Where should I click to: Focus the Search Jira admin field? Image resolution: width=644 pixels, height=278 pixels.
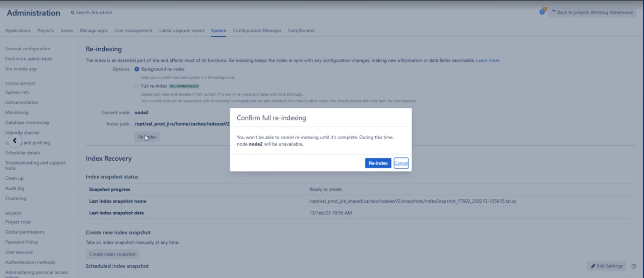click(x=94, y=12)
